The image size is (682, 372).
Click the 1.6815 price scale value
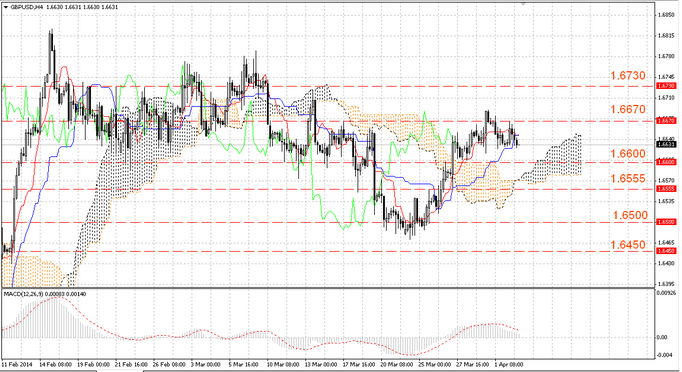666,36
